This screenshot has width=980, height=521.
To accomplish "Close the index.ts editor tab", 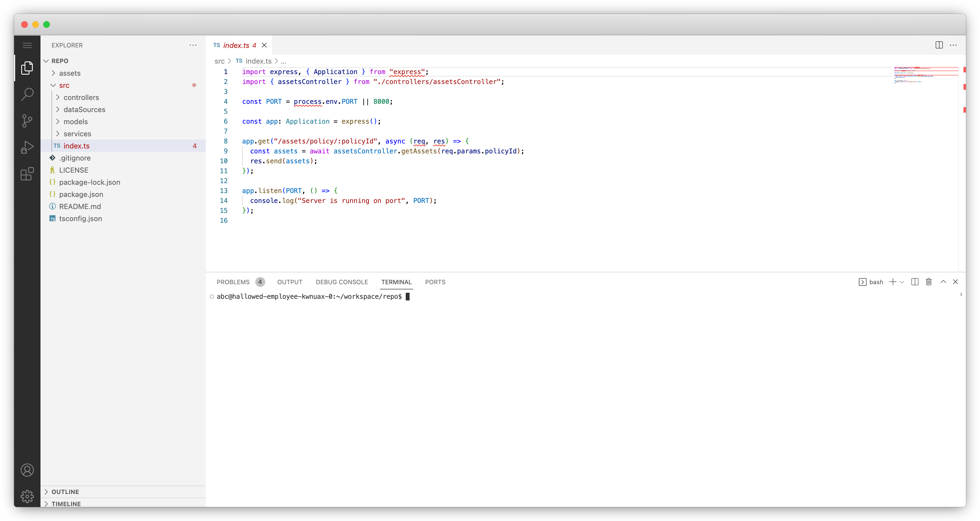I will coord(264,45).
